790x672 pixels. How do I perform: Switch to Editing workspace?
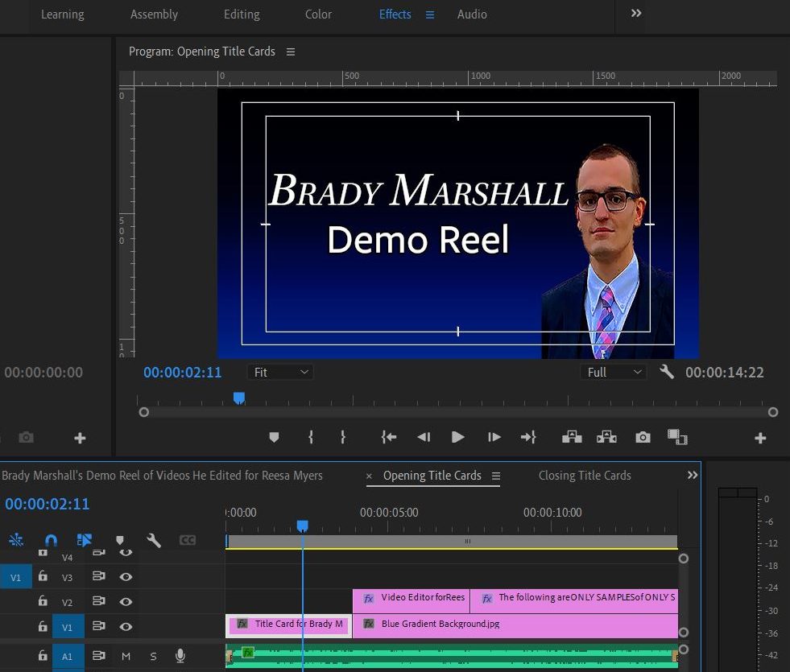242,14
